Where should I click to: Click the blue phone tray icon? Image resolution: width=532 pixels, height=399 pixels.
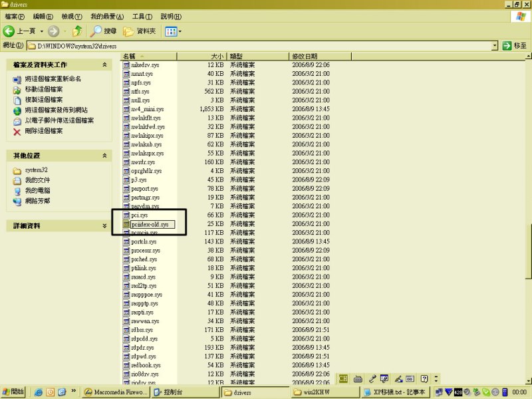pos(505,392)
